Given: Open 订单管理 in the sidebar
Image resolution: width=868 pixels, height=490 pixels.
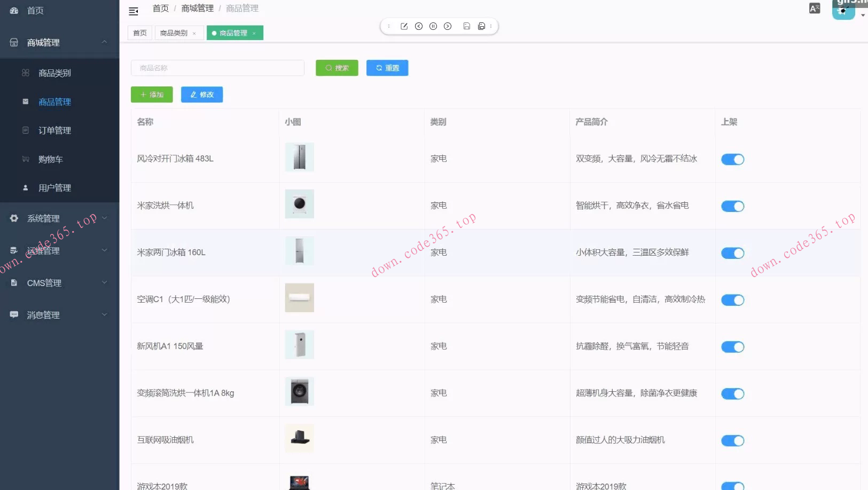Looking at the screenshot, I should click(55, 130).
